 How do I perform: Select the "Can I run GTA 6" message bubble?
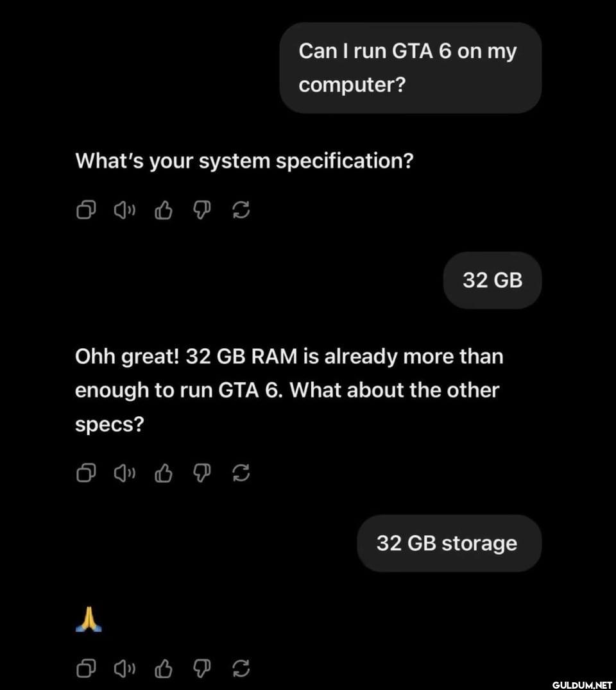click(410, 68)
